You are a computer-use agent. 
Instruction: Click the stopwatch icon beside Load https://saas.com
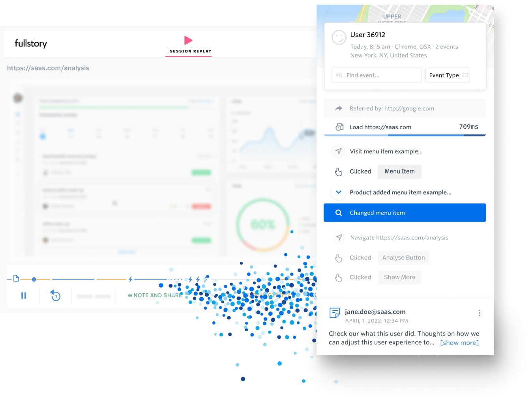[x=339, y=127]
